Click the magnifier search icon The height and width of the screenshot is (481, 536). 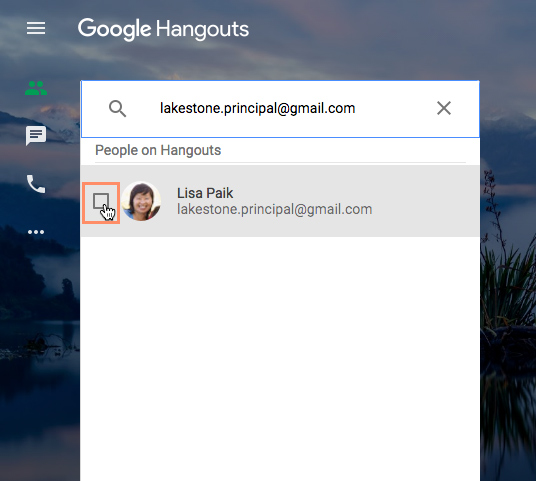(117, 109)
